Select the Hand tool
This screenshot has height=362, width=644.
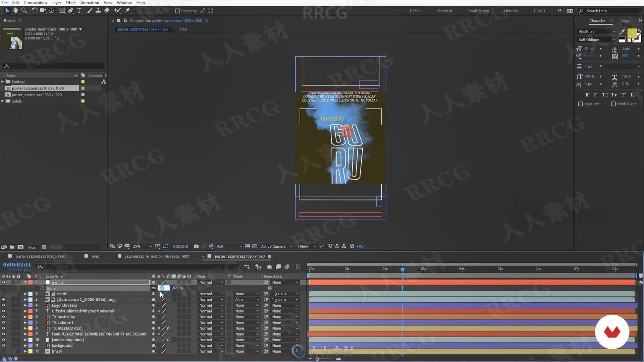(x=15, y=11)
